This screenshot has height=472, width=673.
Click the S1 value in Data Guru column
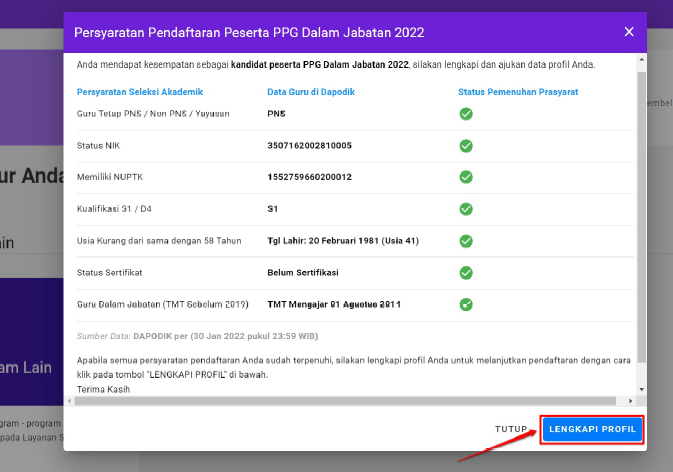point(273,209)
